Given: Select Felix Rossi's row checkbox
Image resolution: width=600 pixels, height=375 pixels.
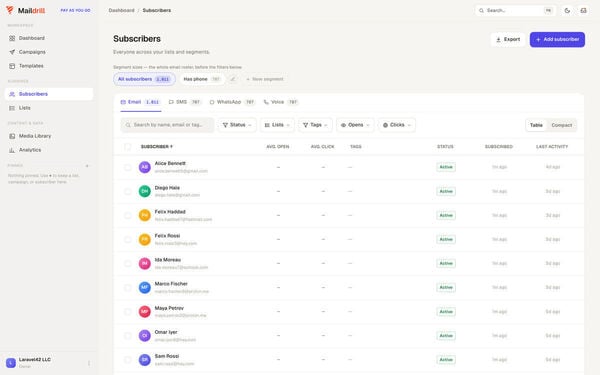Looking at the screenshot, I should pos(127,240).
